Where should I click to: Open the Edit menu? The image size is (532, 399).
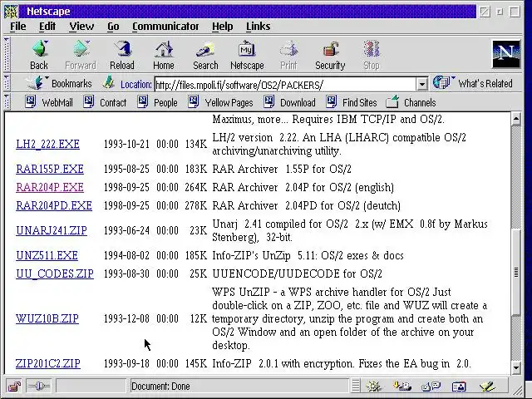(47, 26)
